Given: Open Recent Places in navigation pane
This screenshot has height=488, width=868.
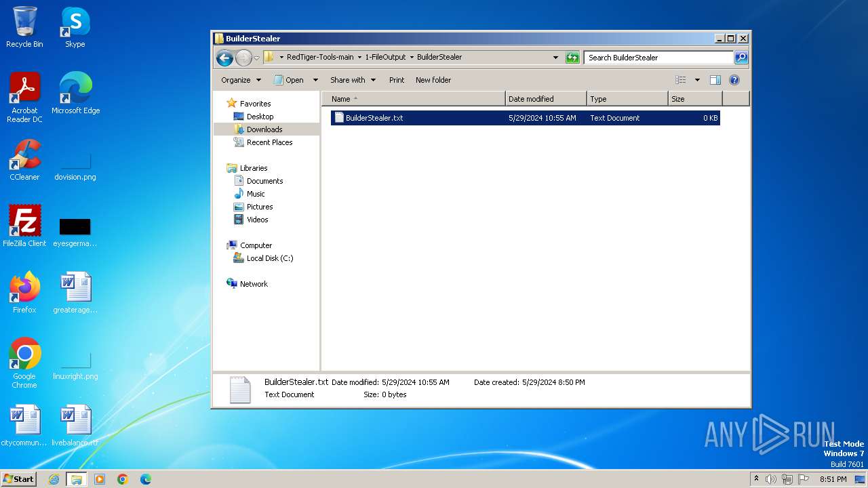Looking at the screenshot, I should tap(269, 142).
